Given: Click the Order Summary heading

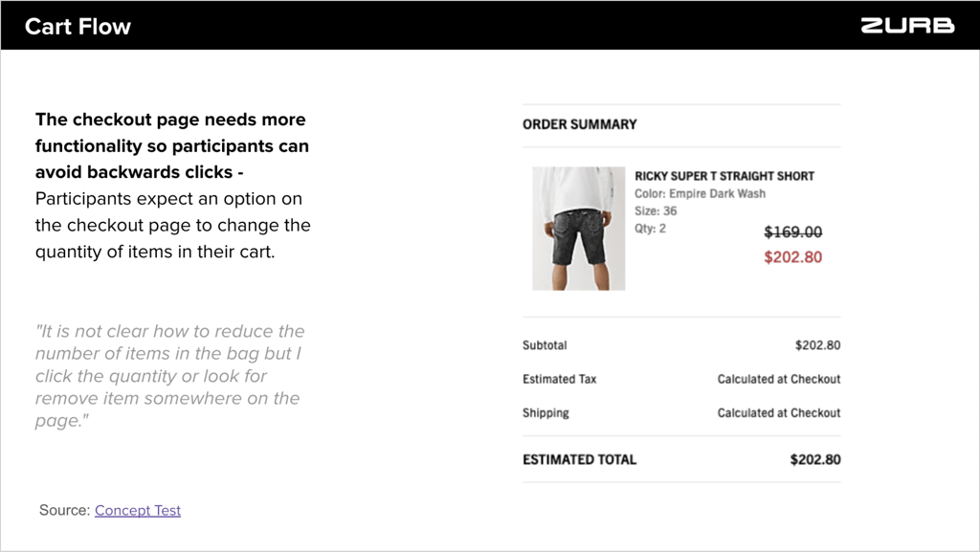Looking at the screenshot, I should point(579,124).
